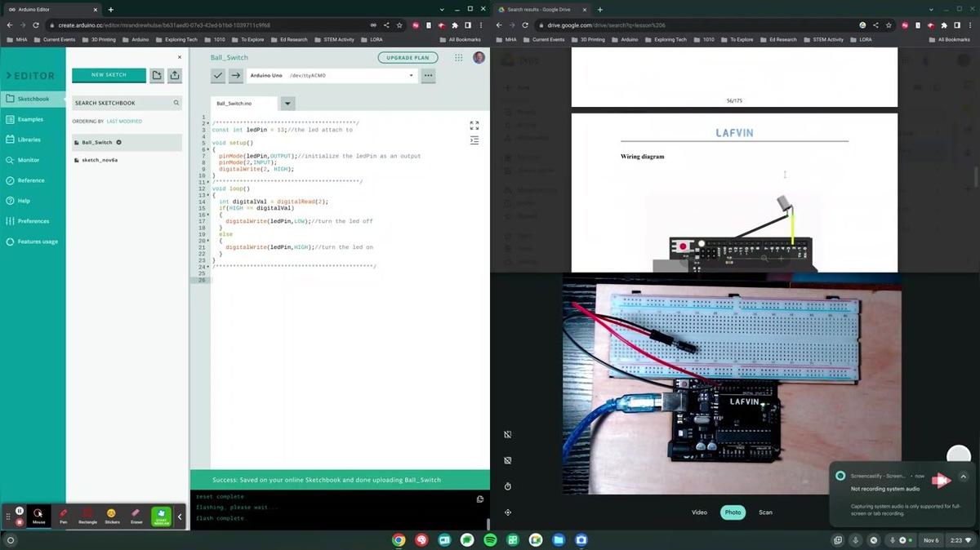The image size is (980, 550).
Task: Collapse code fold at the loop function brace
Action: click(x=207, y=195)
